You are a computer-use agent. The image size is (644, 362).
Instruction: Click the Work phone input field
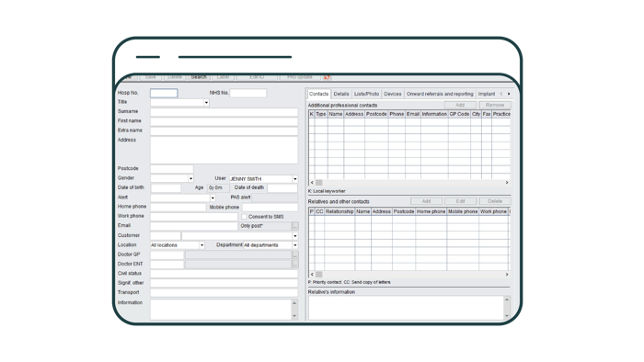[194, 217]
